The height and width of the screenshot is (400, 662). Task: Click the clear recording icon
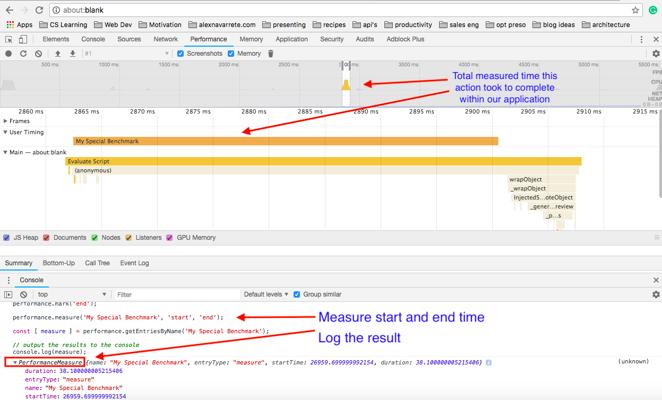(x=38, y=53)
